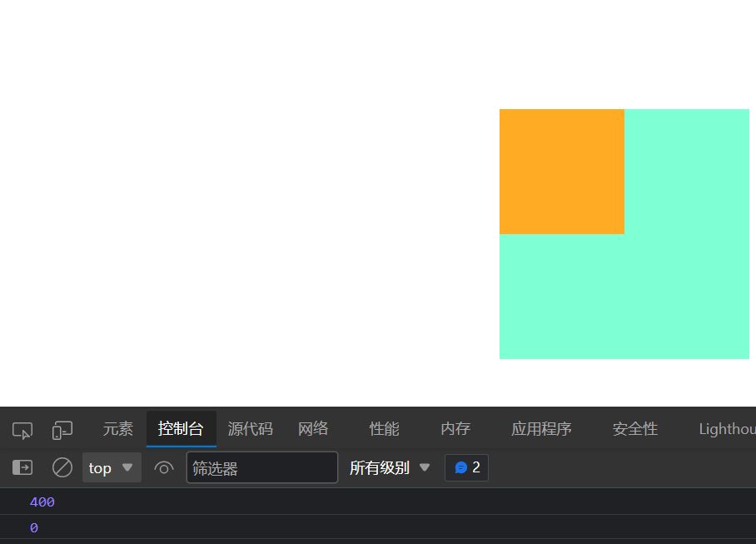Screen dimensions: 756x544
Task: Go to the 网络 tab
Action: [313, 429]
